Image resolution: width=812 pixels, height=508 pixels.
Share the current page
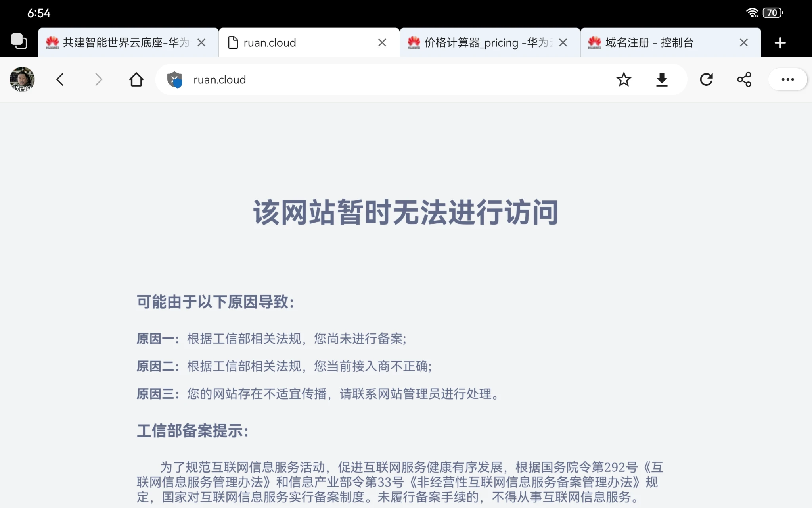point(744,79)
